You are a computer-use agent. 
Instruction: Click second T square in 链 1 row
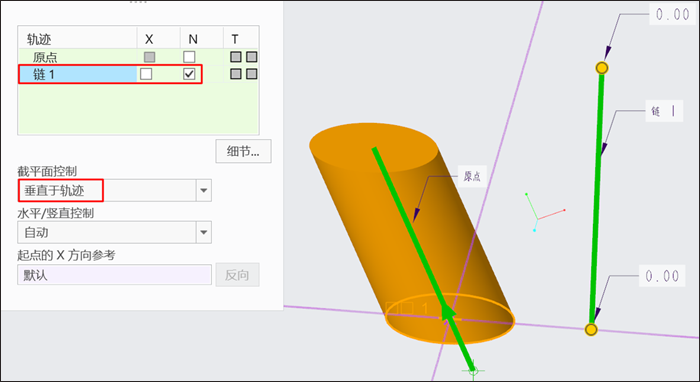pyautogui.click(x=252, y=74)
